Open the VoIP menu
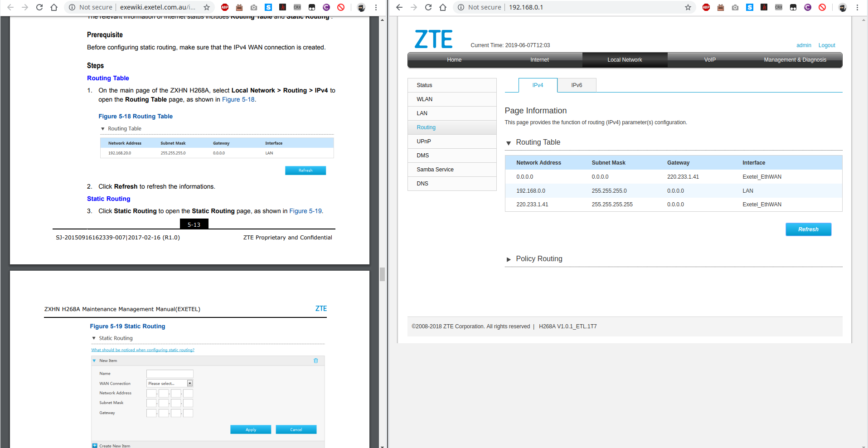The image size is (868, 448). 710,60
